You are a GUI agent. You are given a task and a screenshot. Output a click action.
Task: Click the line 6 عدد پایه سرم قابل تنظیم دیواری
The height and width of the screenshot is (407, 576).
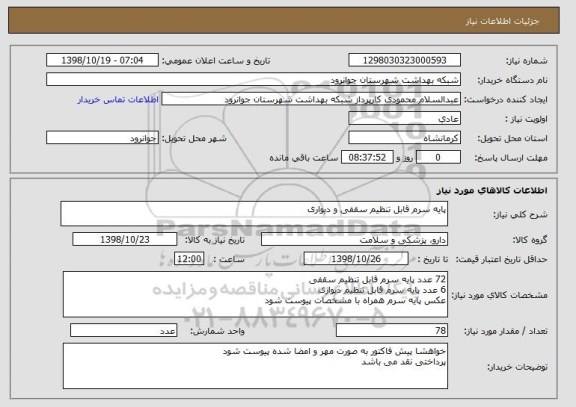[382, 290]
